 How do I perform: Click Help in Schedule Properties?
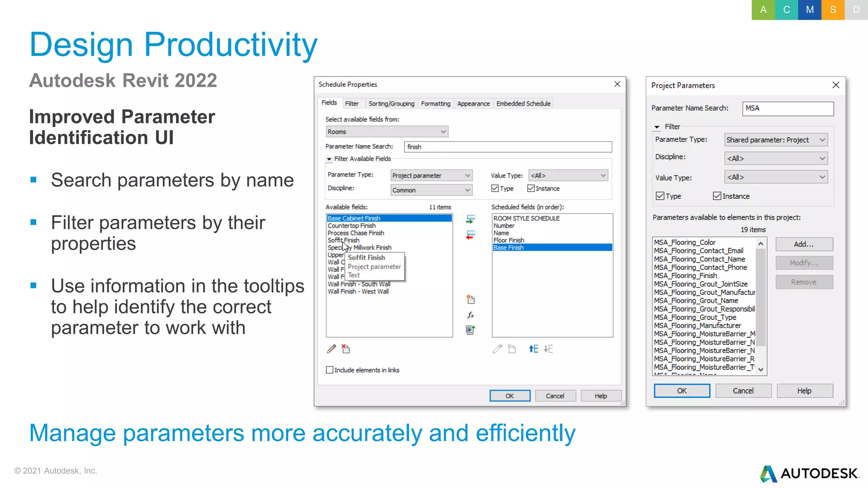click(x=601, y=396)
